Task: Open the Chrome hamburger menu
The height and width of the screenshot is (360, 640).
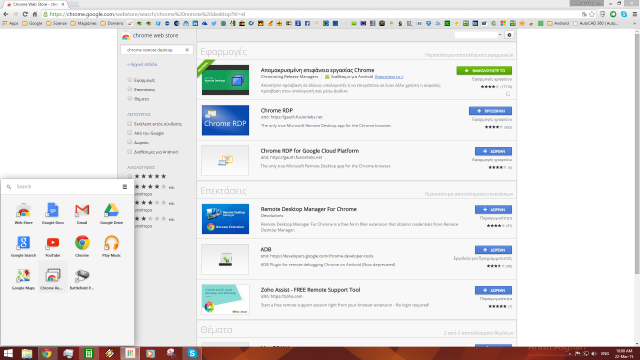Action: [x=635, y=14]
